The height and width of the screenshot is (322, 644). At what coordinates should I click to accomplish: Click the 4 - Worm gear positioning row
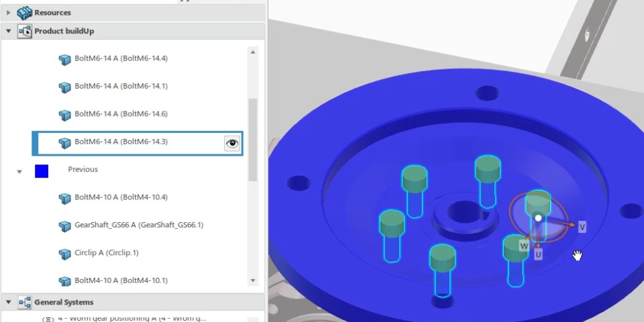[x=132, y=318]
